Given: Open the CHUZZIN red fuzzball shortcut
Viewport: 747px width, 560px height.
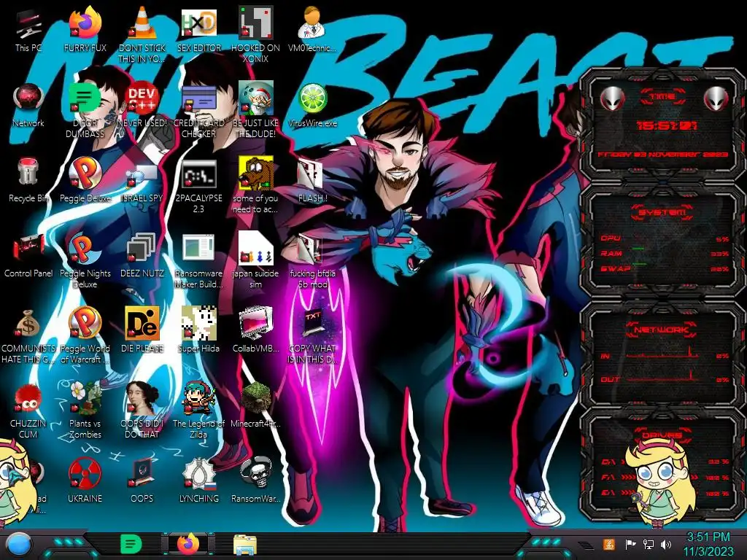Looking at the screenshot, I should click(x=28, y=399).
